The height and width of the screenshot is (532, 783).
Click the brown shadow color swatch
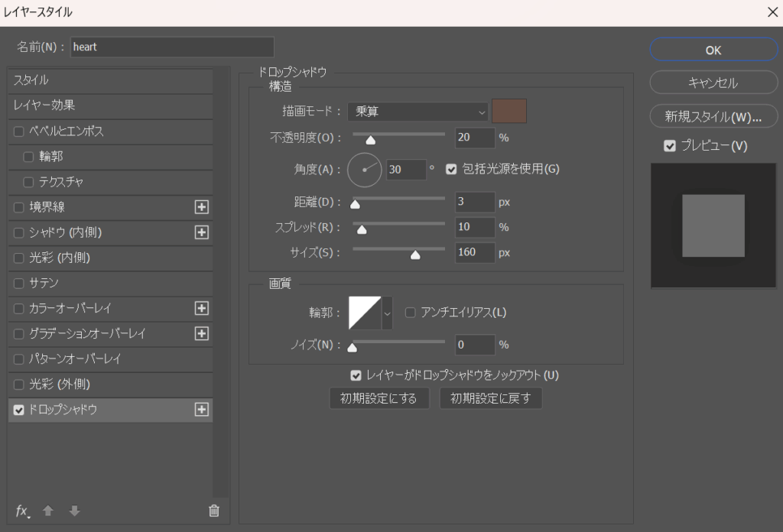[509, 112]
